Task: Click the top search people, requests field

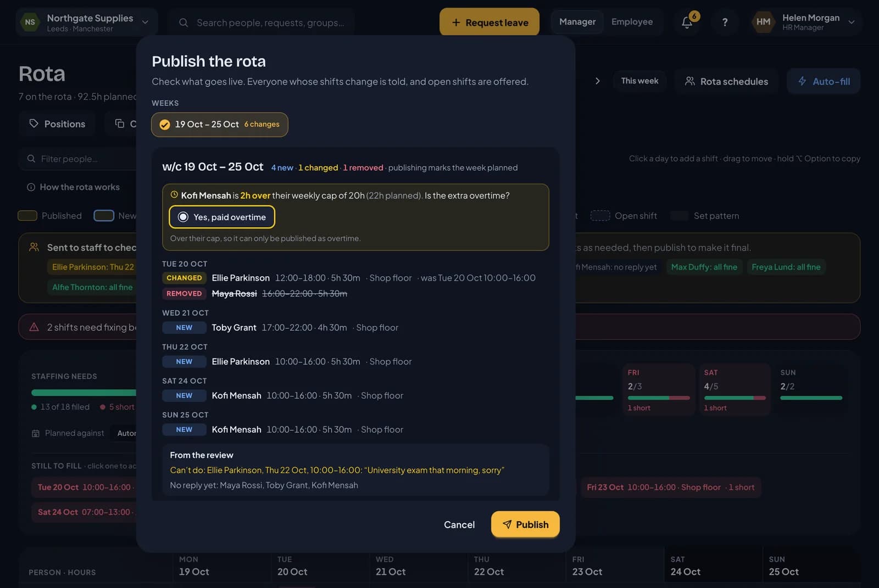Action: pyautogui.click(x=262, y=23)
